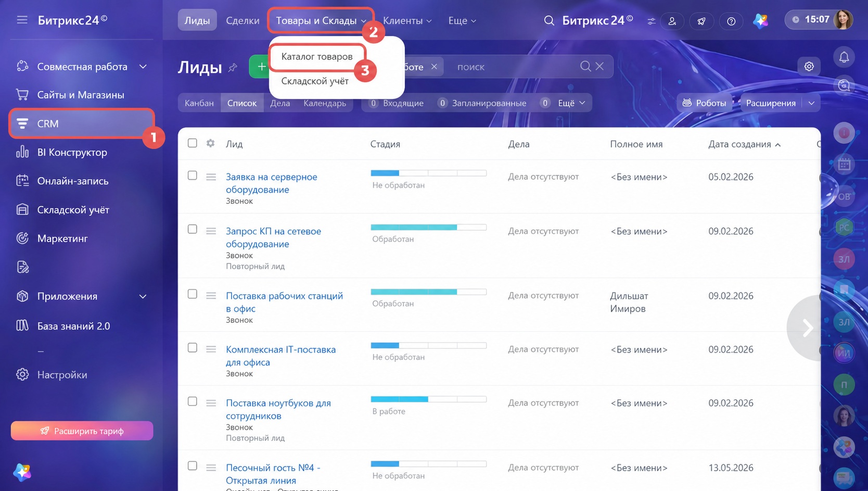The image size is (868, 491).
Task: Choose Каталог товаров from the dropdown menu
Action: coord(317,56)
